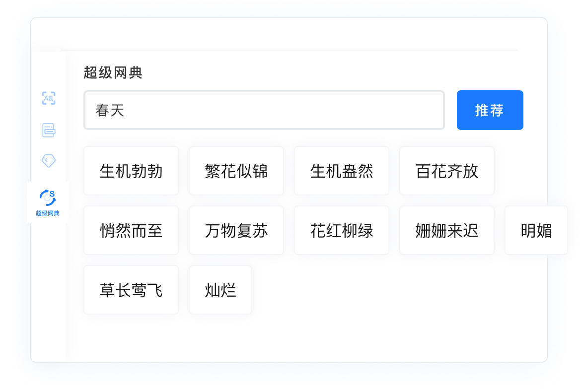
Task: Pick 姗姗来迟 suggestion
Action: click(446, 230)
